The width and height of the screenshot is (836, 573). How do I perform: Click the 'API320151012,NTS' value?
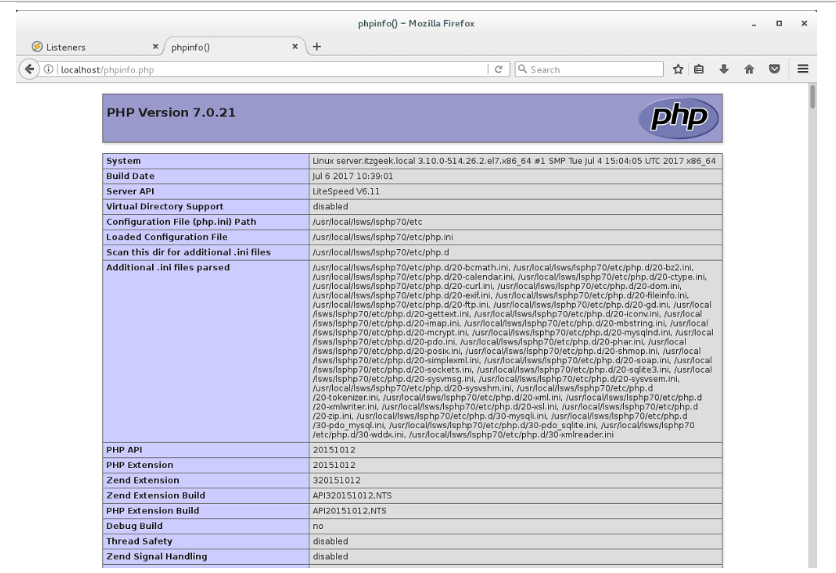(352, 496)
